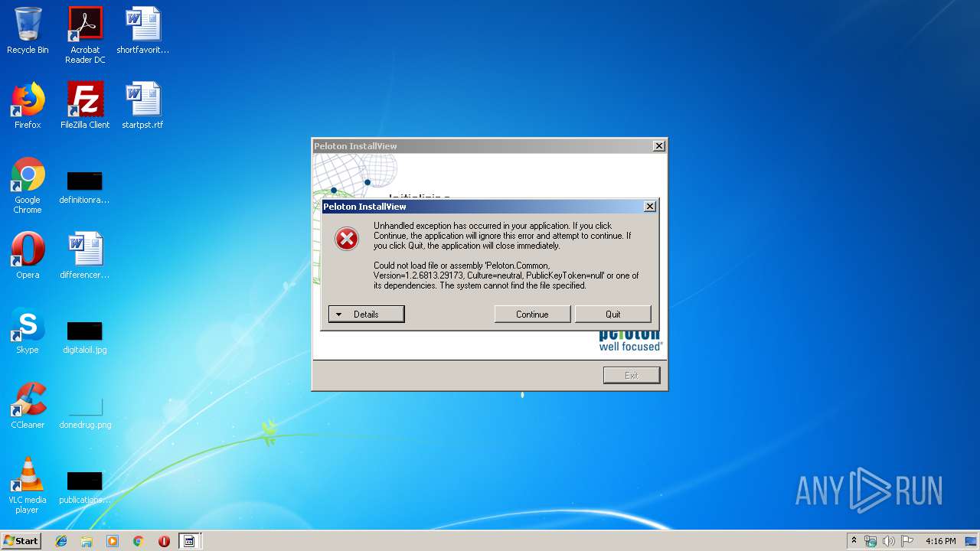The width and height of the screenshot is (980, 551).
Task: Select the startpst.rtf document icon
Action: point(142,106)
